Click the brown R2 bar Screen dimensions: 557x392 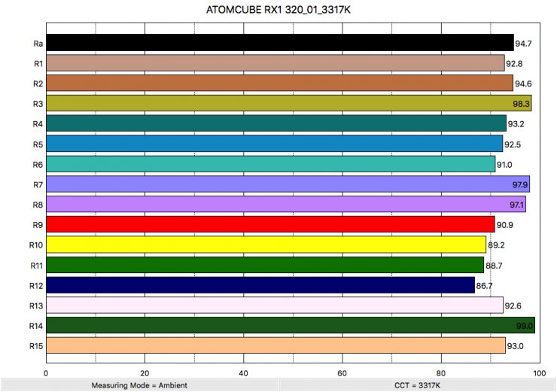coord(279,83)
